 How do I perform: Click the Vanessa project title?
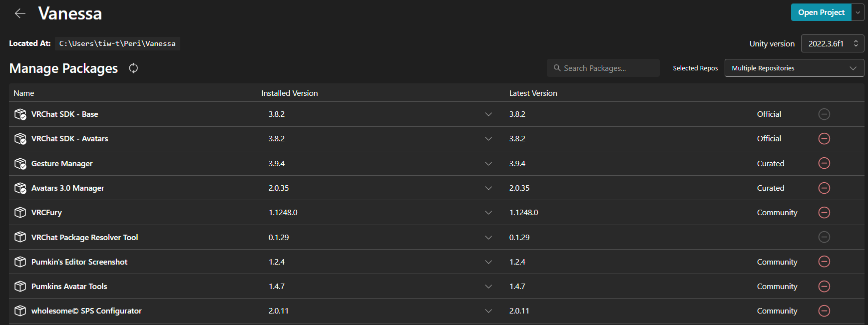click(70, 13)
